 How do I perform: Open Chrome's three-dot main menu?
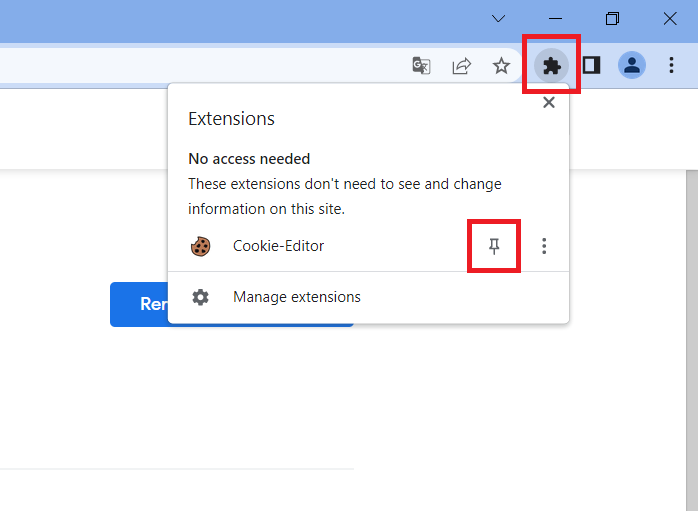pyautogui.click(x=671, y=66)
